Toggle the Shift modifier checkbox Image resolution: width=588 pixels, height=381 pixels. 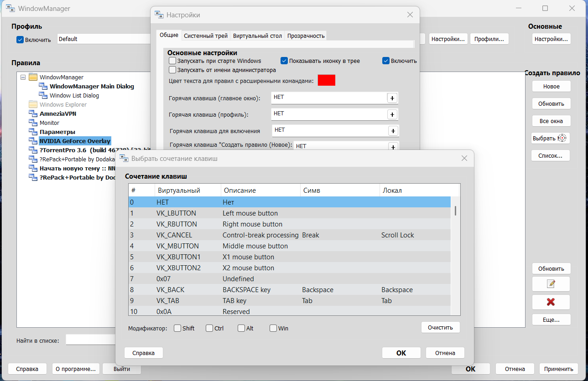pos(177,328)
